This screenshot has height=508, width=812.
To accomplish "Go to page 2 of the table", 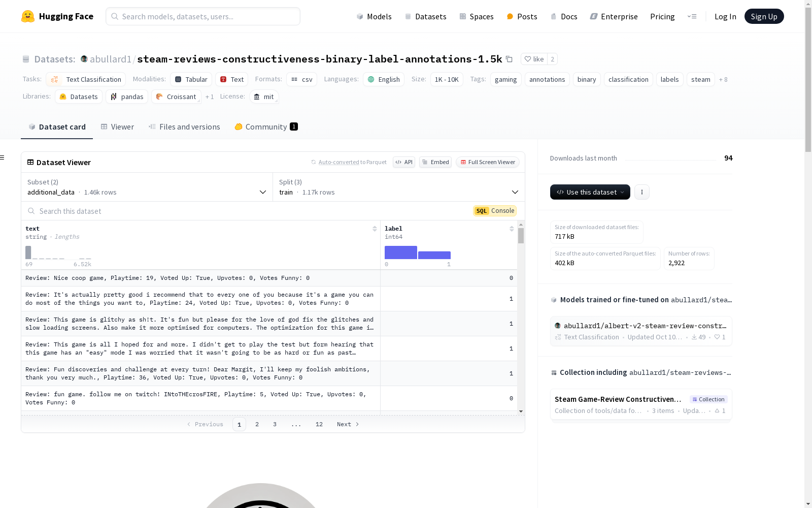I will click(x=257, y=424).
